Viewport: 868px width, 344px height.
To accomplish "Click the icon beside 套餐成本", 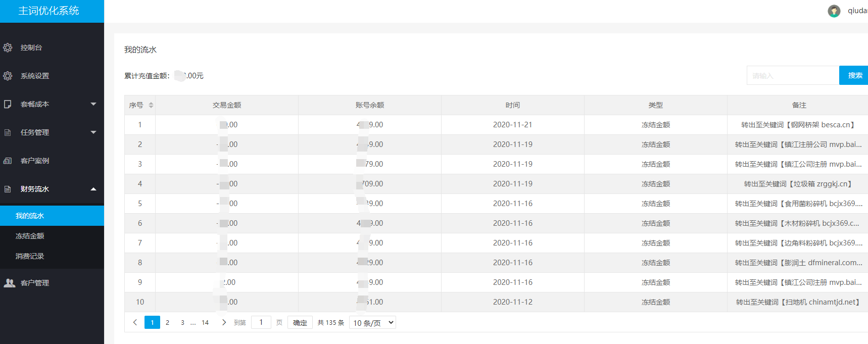I will (x=8, y=104).
